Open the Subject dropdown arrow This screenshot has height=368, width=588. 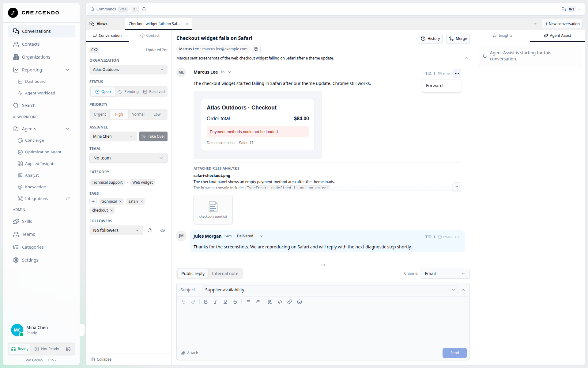click(x=453, y=290)
